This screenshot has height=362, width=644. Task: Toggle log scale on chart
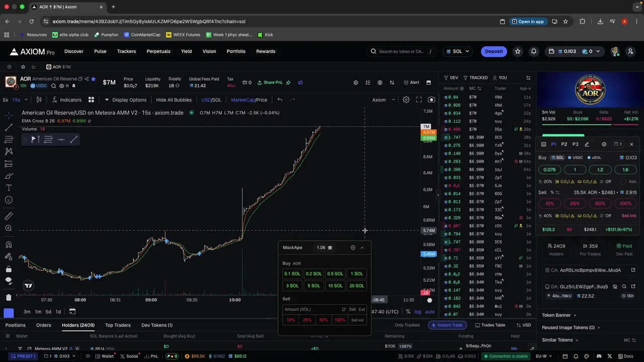418,312
